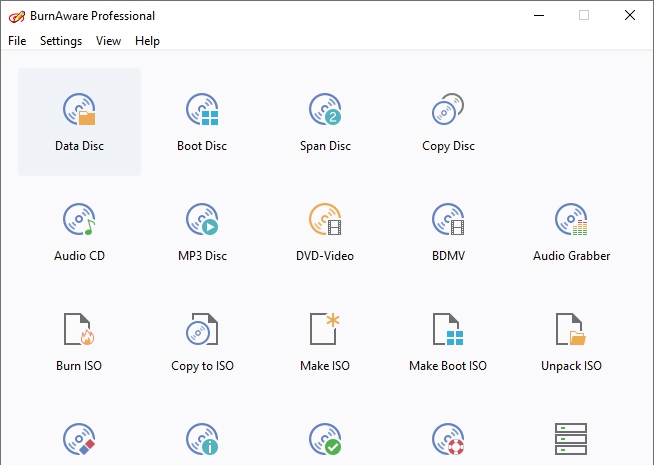654x465 pixels.
Task: Open the File menu
Action: pyautogui.click(x=17, y=41)
